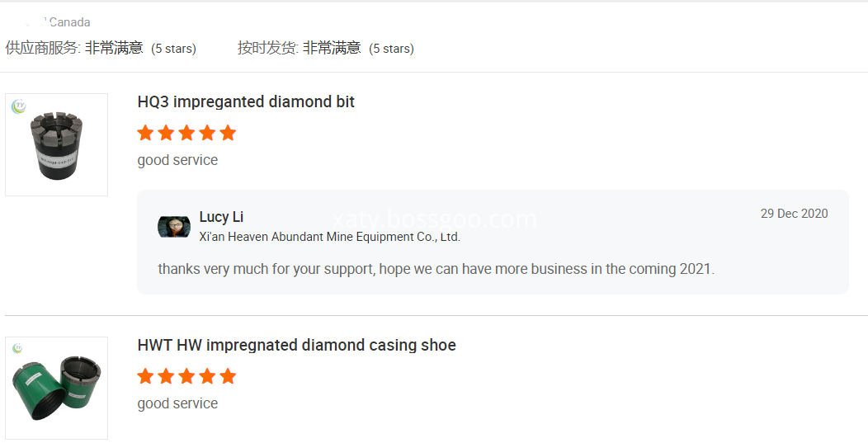Open the HWT HW casing shoe thumbnail
This screenshot has width=868, height=443.
56,388
